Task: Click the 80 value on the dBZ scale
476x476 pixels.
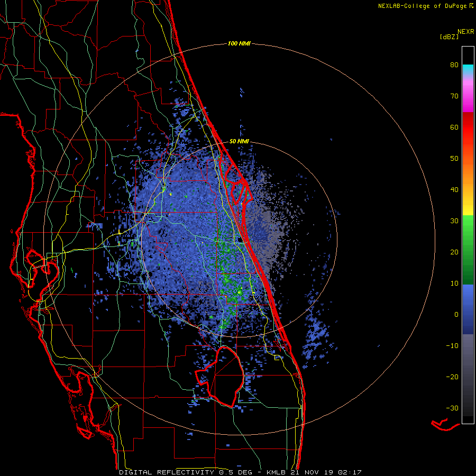Action: tap(454, 65)
